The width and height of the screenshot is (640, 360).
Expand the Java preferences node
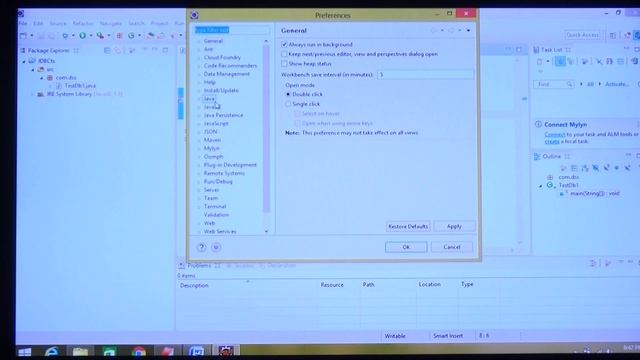(199, 99)
